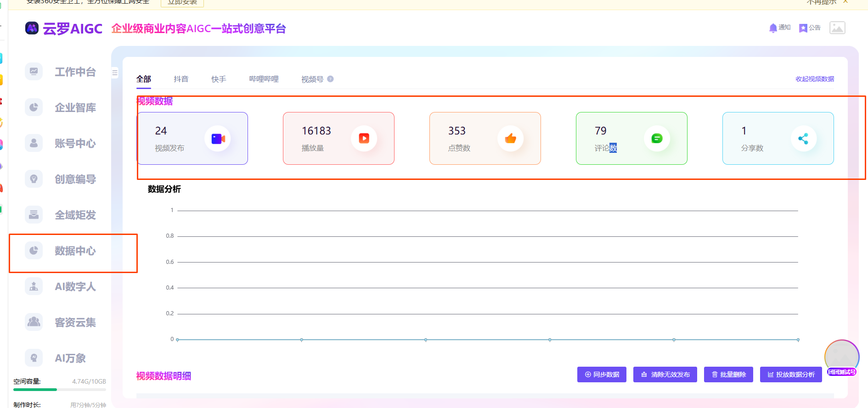Click the 同步数据 button
This screenshot has width=868, height=408.
point(602,374)
